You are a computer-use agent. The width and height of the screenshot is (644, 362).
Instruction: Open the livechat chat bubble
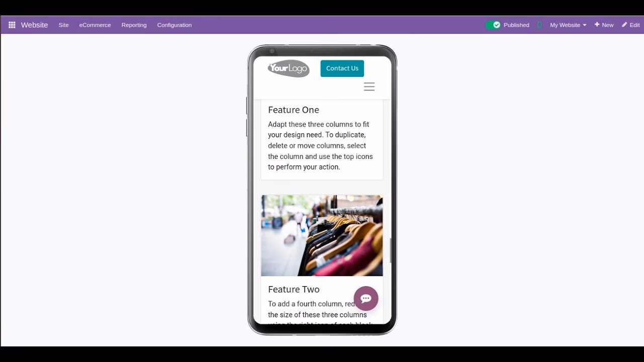tap(366, 298)
